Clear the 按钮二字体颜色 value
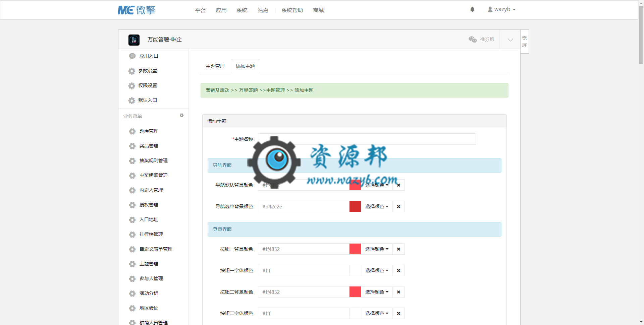The width and height of the screenshot is (644, 325). [x=398, y=313]
